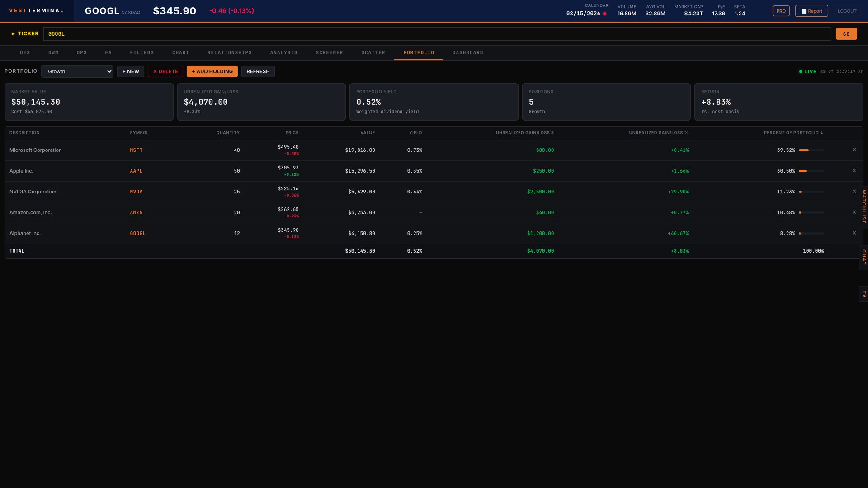Viewport: 868px width, 488px height.
Task: Open the Growth portfolio dropdown
Action: (77, 71)
